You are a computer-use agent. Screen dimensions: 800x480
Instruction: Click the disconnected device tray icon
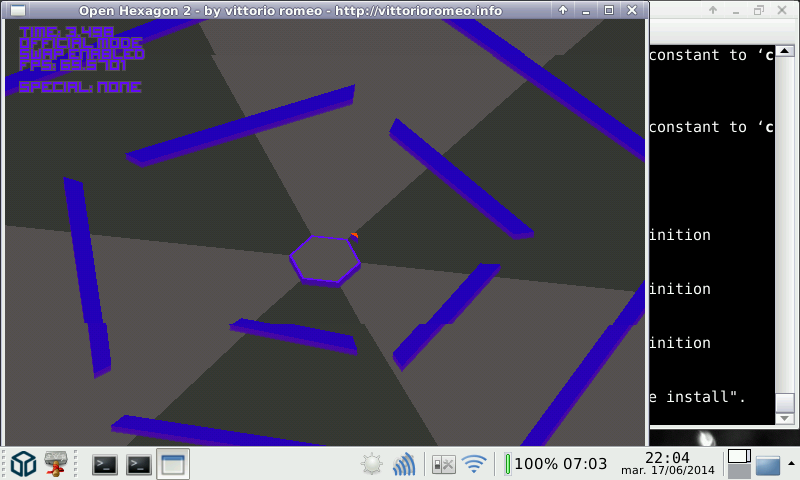click(x=442, y=464)
